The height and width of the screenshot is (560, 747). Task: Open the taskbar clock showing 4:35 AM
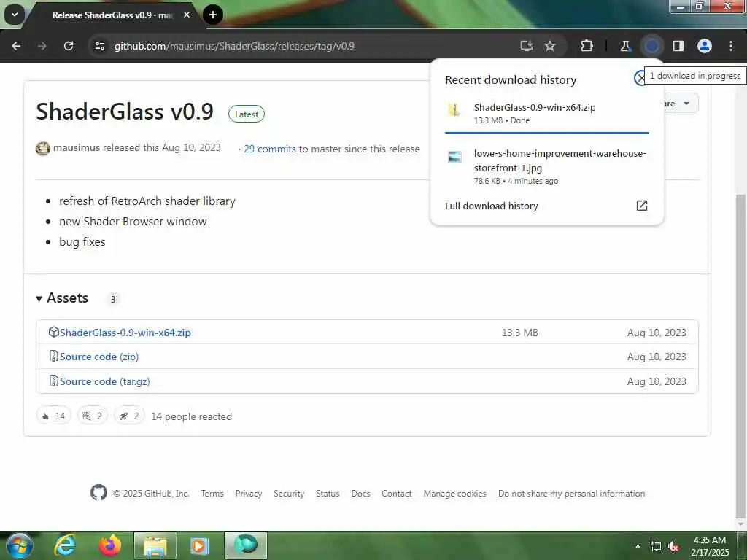pyautogui.click(x=710, y=546)
